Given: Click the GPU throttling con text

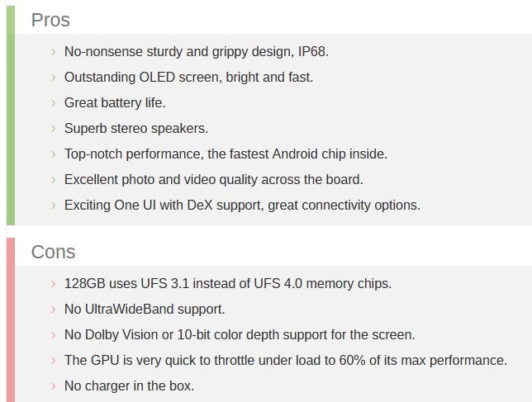Looking at the screenshot, I should [285, 361].
